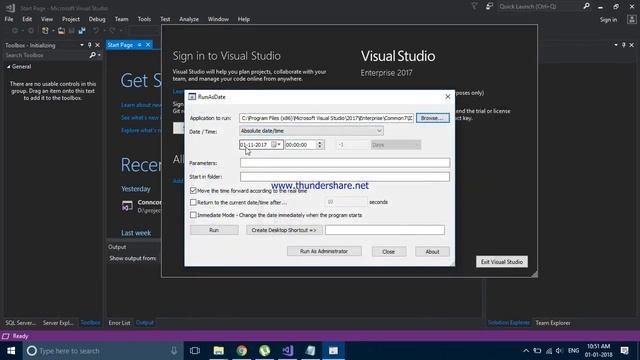Open the Analyze menu

189,19
